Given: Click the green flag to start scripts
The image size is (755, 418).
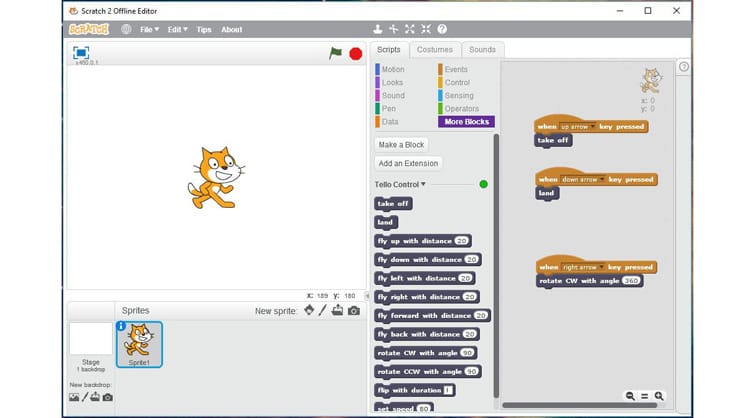Looking at the screenshot, I should coord(335,53).
